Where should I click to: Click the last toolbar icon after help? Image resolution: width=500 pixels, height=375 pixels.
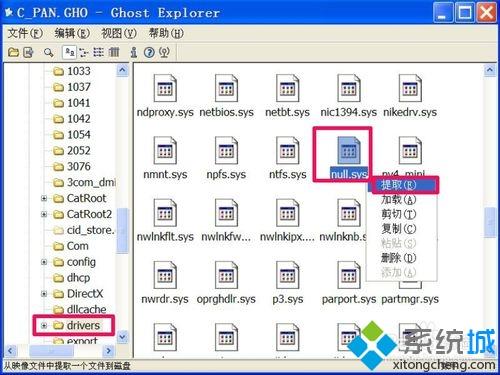tap(164, 52)
